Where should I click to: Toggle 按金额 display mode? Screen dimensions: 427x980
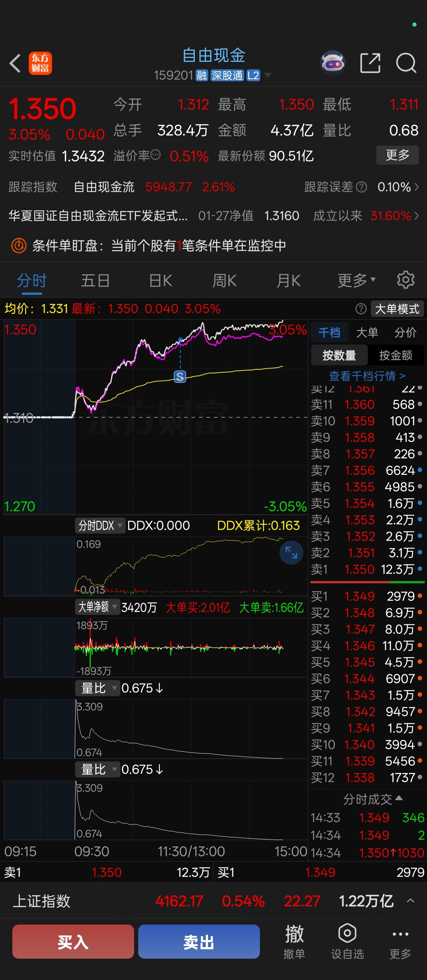(x=396, y=355)
